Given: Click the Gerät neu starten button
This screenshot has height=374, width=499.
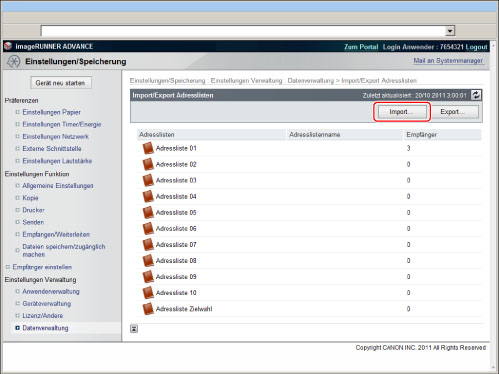Looking at the screenshot, I should [x=61, y=83].
